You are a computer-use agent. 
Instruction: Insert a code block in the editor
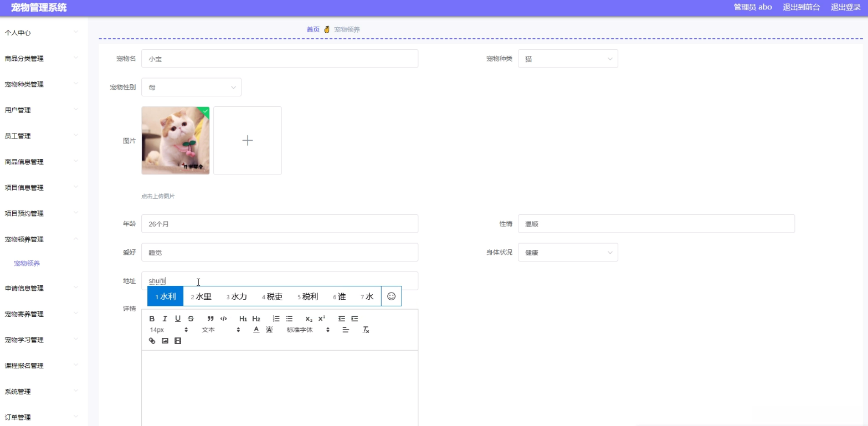224,319
